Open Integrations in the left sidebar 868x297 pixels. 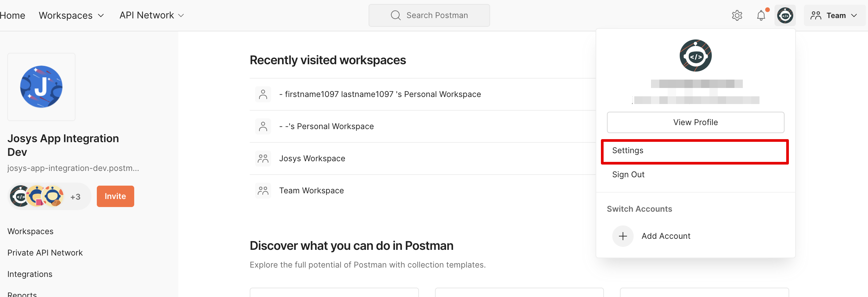tap(30, 274)
